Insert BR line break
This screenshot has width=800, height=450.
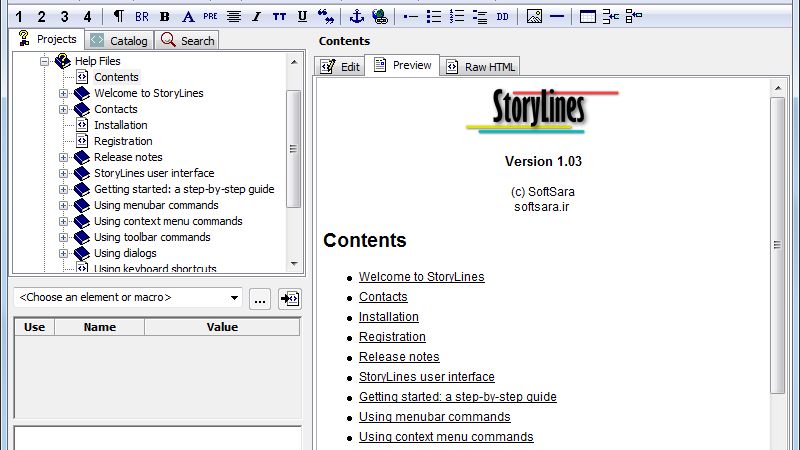pos(142,17)
